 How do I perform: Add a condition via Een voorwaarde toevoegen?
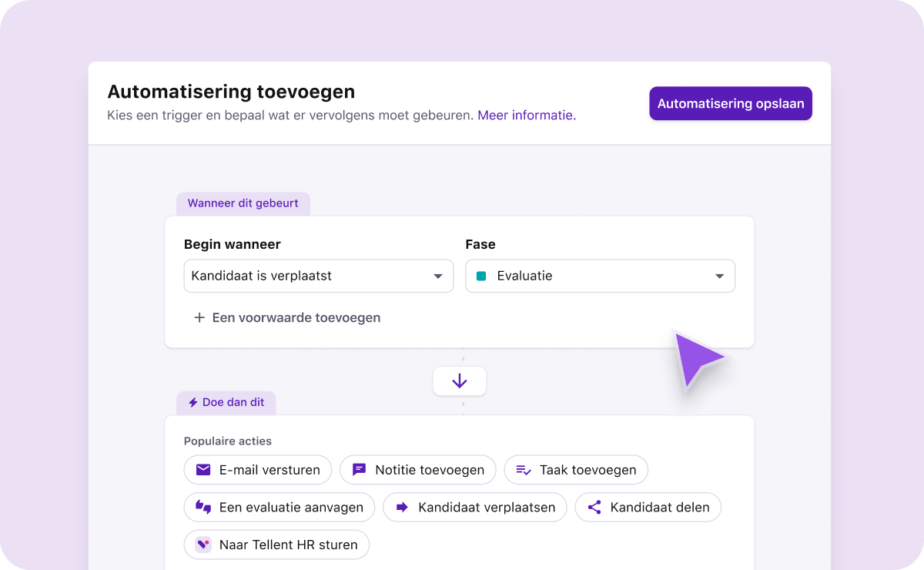point(296,317)
